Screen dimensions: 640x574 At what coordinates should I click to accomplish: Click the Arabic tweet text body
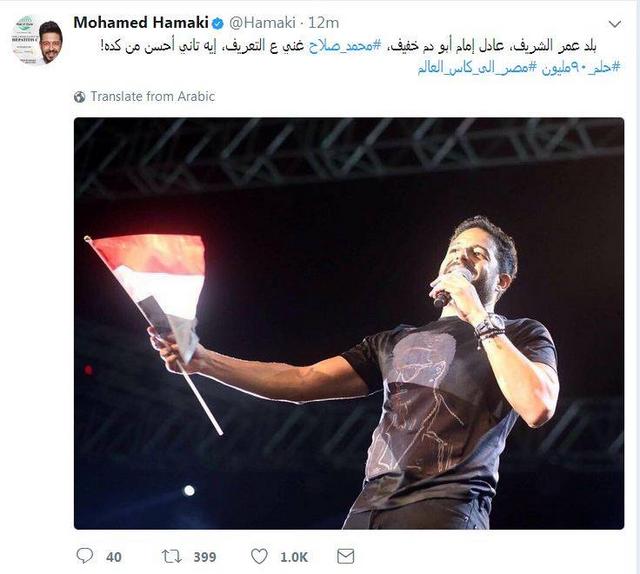(349, 46)
